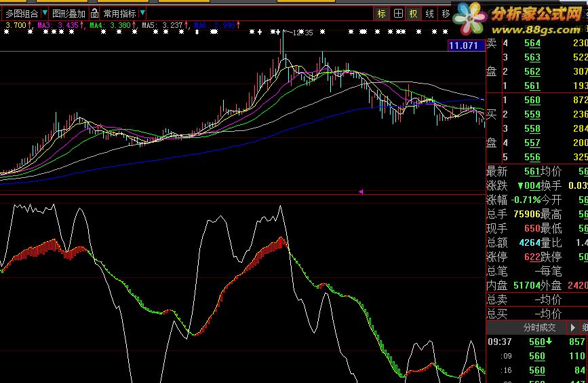Select the :16 trade row price 560
The height and width of the screenshot is (383, 588).
(x=537, y=370)
